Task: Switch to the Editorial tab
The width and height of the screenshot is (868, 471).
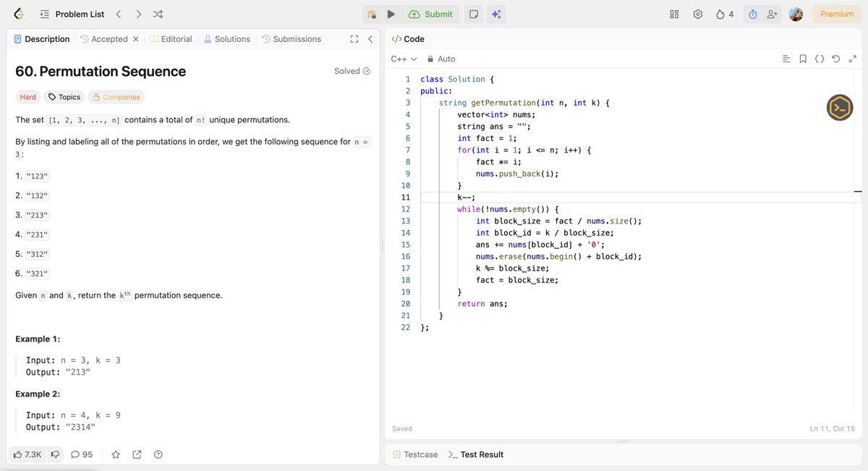Action: [x=171, y=39]
